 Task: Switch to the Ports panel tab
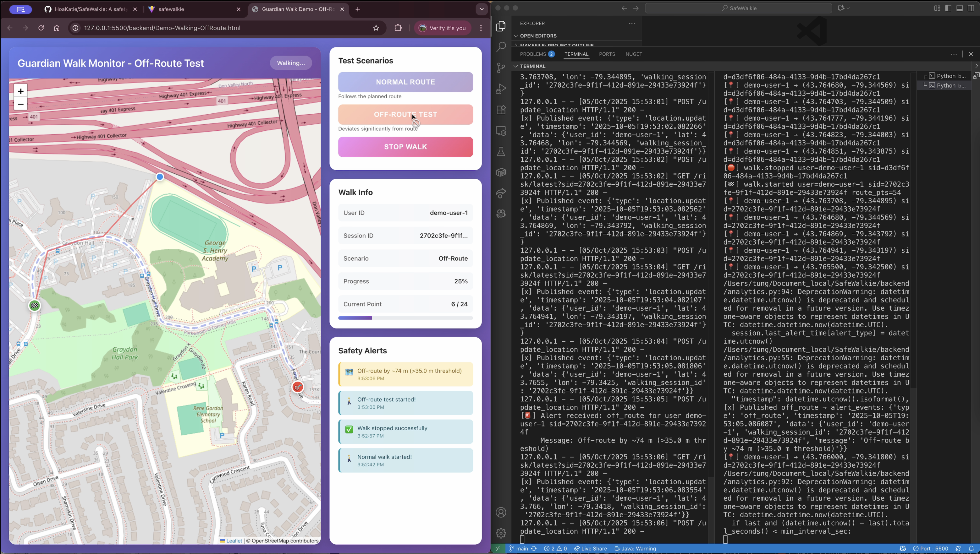point(607,54)
